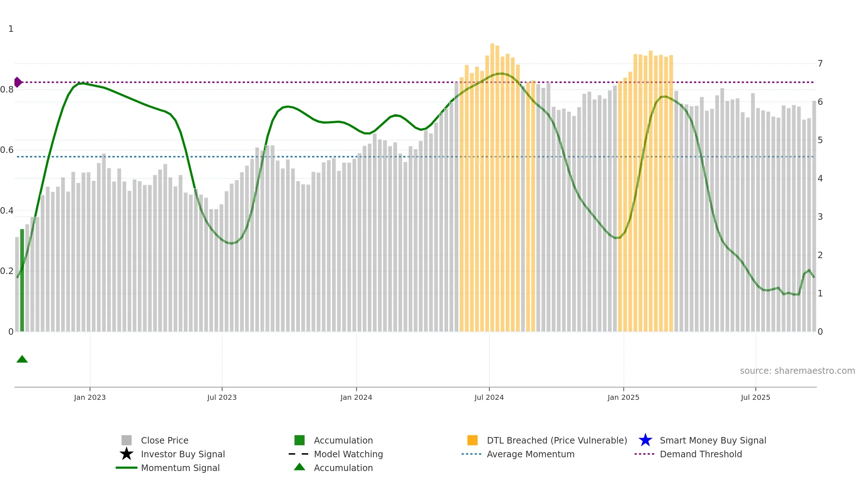Image resolution: width=868 pixels, height=488 pixels.
Task: Click the green Accumulation legend square
Action: click(x=299, y=440)
